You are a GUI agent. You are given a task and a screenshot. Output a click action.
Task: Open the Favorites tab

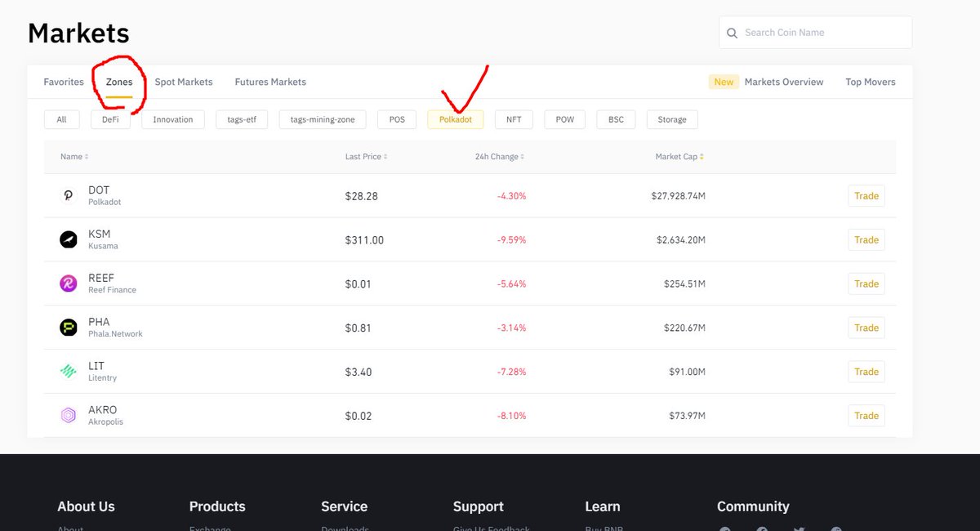coord(64,82)
